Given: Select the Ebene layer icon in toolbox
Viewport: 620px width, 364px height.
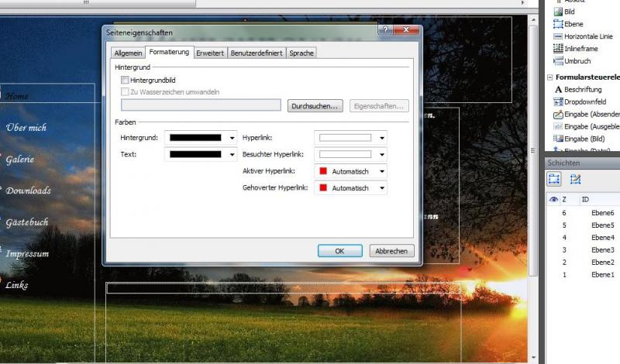Looking at the screenshot, I should 558,24.
